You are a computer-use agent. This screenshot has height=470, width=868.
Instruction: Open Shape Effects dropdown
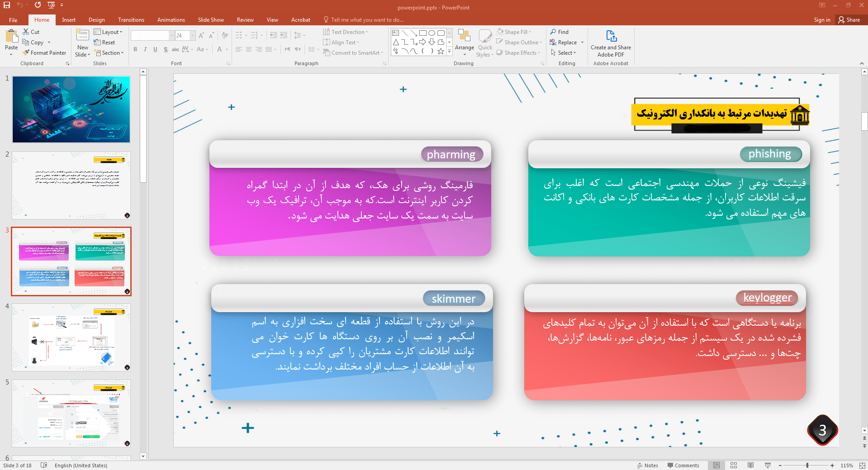tap(518, 53)
